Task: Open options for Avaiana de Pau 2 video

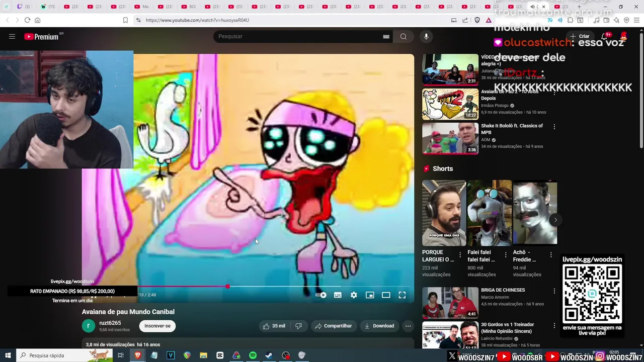Action: 554,93
